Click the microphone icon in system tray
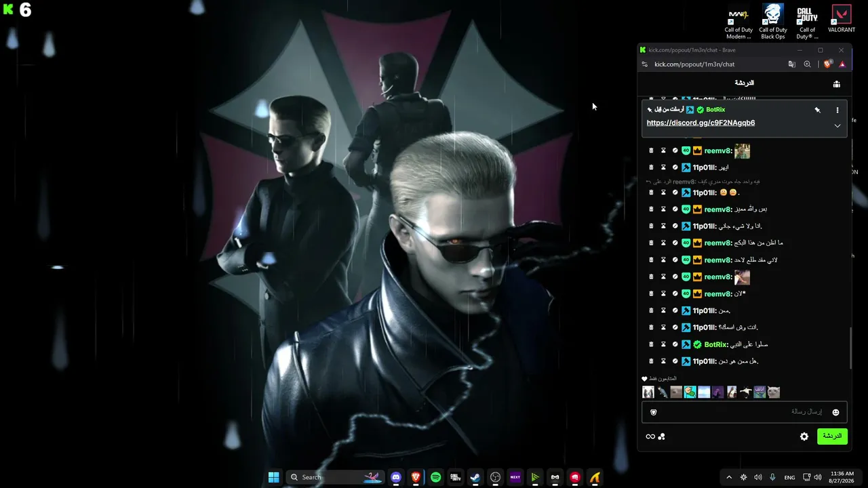868x488 pixels. tap(772, 477)
